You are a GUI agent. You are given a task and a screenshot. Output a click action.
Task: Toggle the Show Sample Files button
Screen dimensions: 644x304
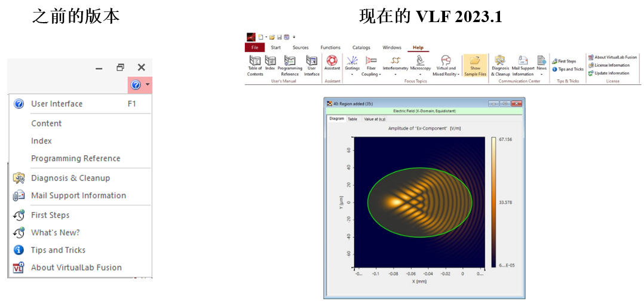[475, 65]
